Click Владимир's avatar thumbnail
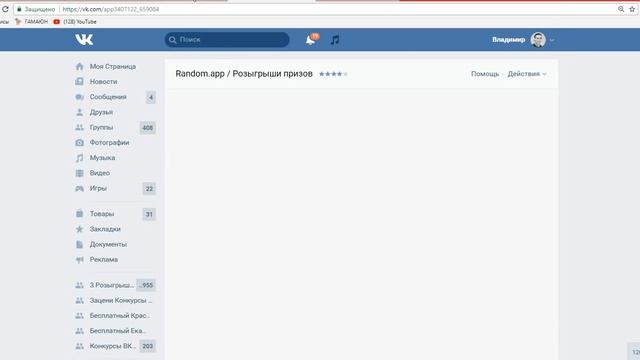This screenshot has height=360, width=640. [x=538, y=40]
